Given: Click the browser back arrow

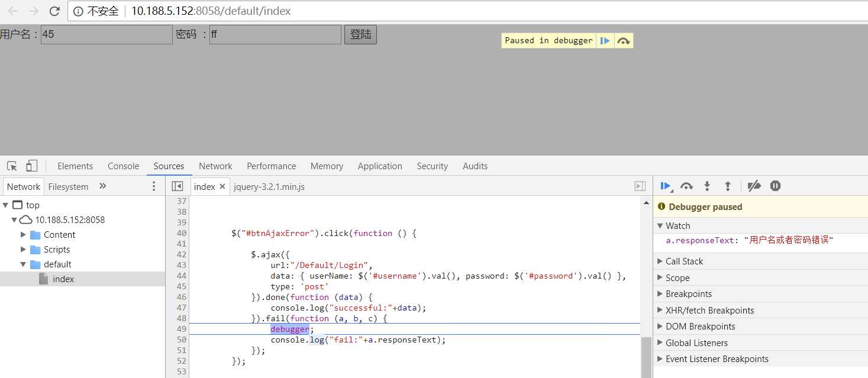Looking at the screenshot, I should click(x=13, y=11).
